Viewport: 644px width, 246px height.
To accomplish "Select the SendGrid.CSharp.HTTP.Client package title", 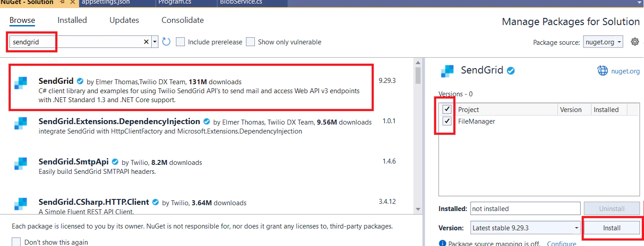I will pyautogui.click(x=94, y=202).
